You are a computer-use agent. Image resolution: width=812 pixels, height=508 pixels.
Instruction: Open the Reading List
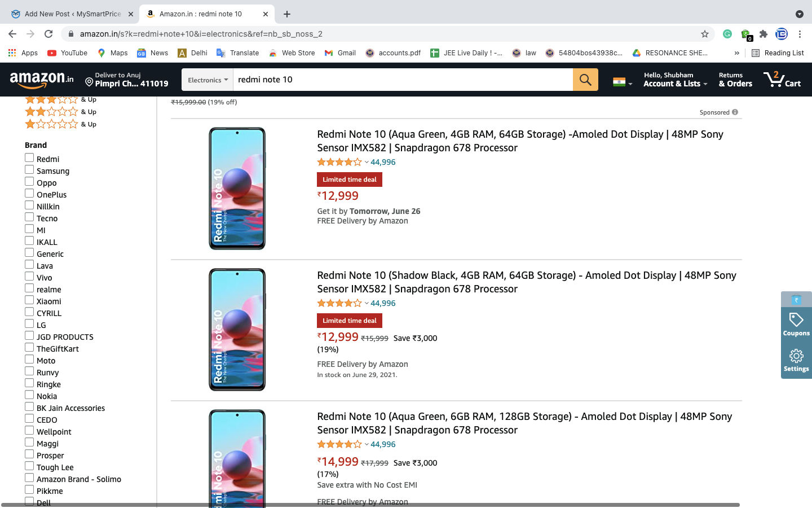click(x=778, y=52)
